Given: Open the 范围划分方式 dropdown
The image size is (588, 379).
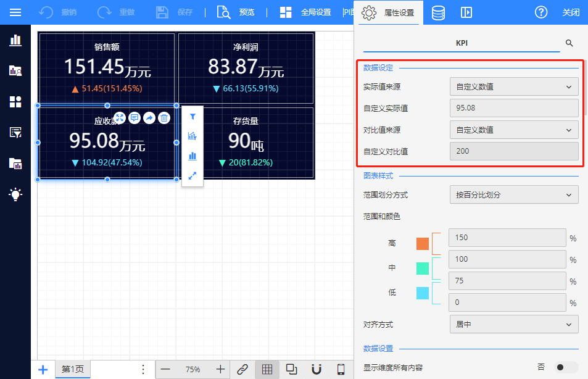Looking at the screenshot, I should click(x=513, y=195).
